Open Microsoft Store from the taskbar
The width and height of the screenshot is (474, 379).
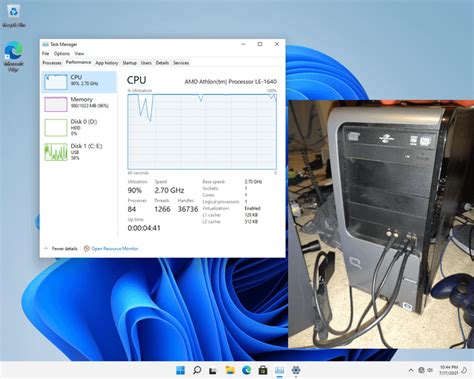[x=263, y=370]
